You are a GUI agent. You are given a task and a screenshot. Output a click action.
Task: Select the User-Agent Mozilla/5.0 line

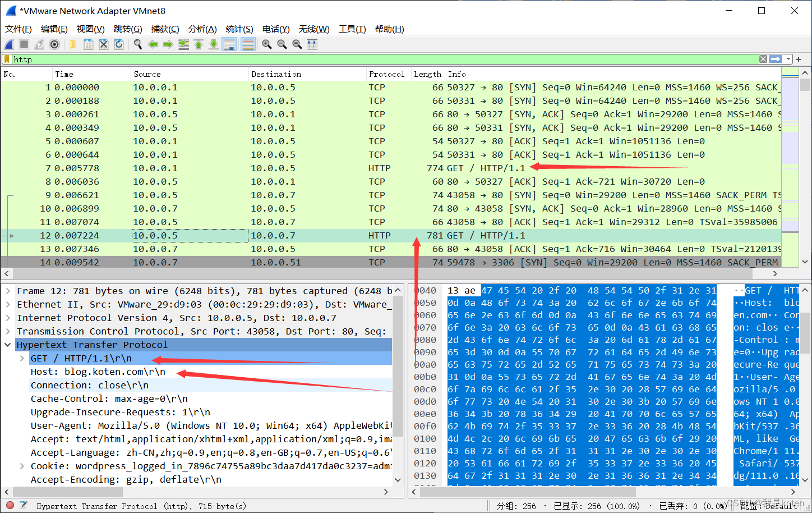coord(211,425)
